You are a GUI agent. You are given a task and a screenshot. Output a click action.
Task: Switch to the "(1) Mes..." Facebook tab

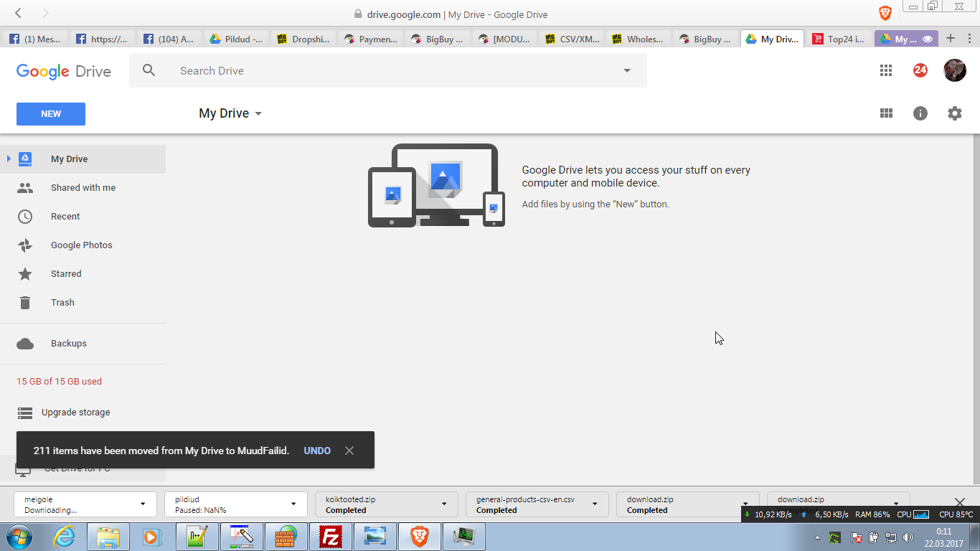36,39
